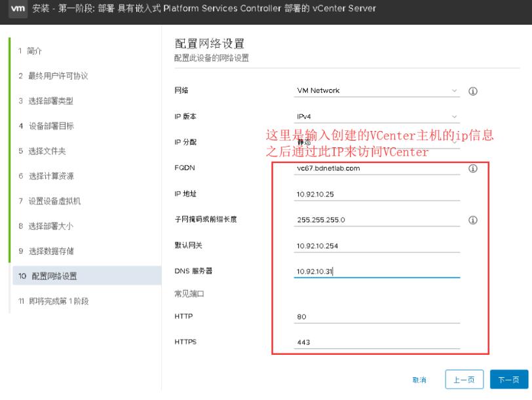
Task: Click subnet mask field 255.255.255.0
Action: 377,220
